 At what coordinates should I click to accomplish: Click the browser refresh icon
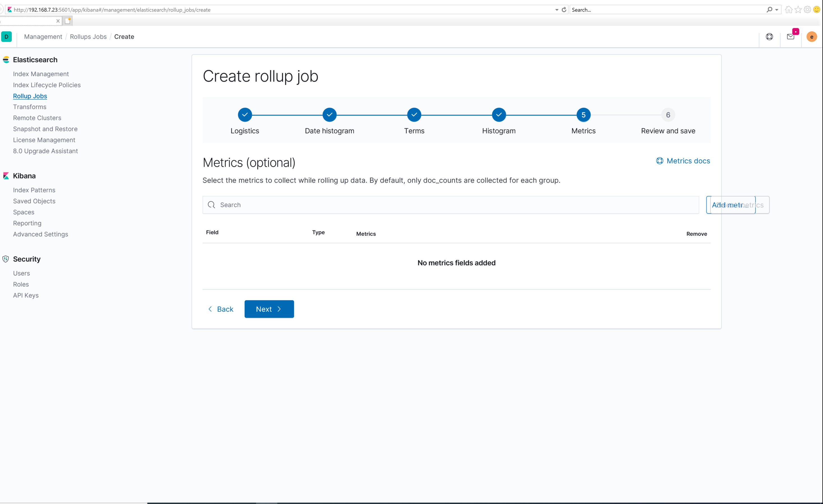564,10
